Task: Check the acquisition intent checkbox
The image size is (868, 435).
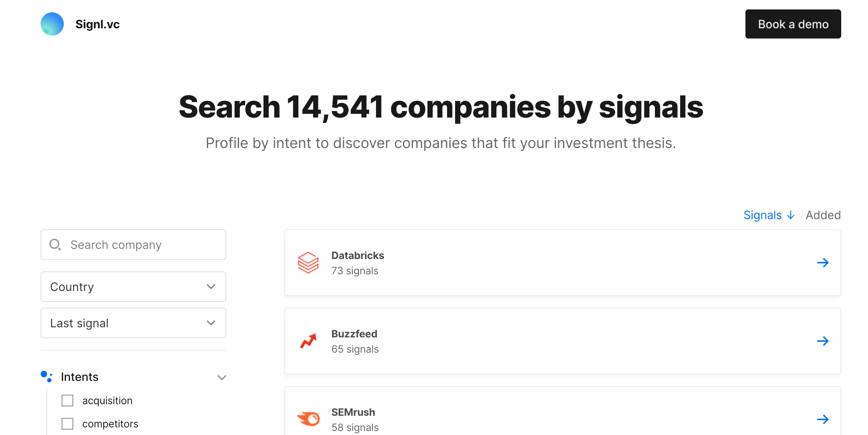Action: click(x=67, y=401)
